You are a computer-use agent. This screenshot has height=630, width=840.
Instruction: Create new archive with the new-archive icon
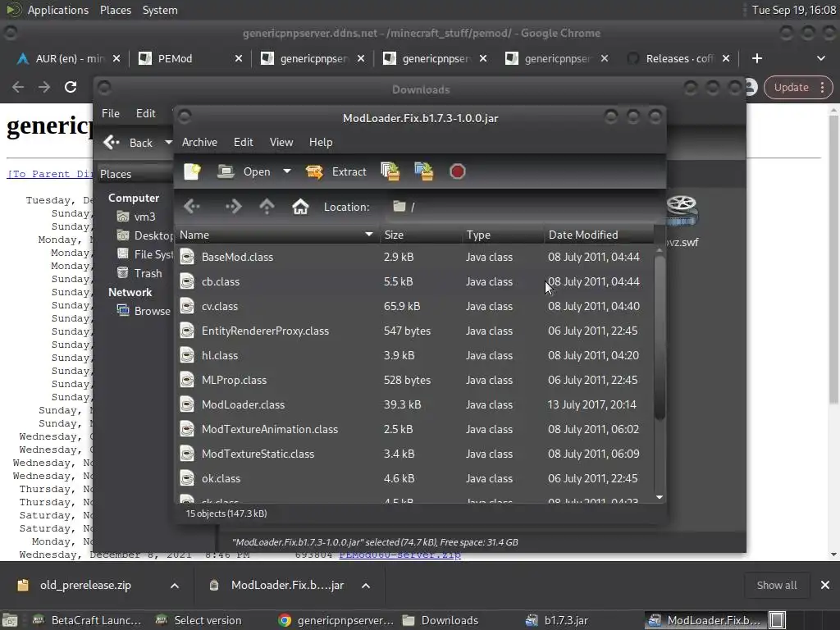(x=192, y=171)
